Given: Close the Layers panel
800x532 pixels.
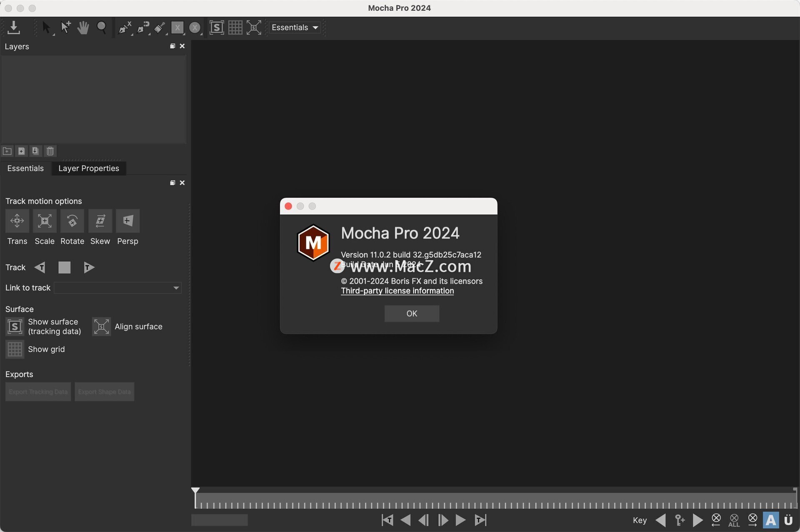Looking at the screenshot, I should 182,46.
